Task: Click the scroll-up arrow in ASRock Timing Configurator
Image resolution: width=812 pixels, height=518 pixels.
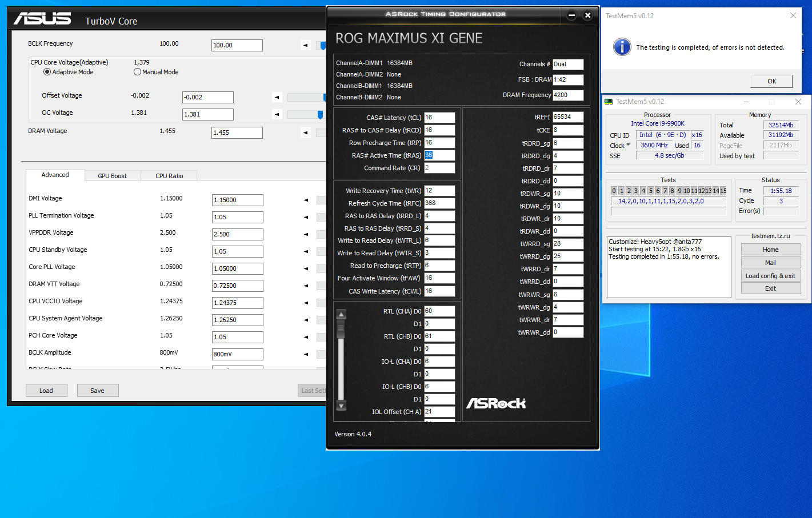Action: (341, 314)
